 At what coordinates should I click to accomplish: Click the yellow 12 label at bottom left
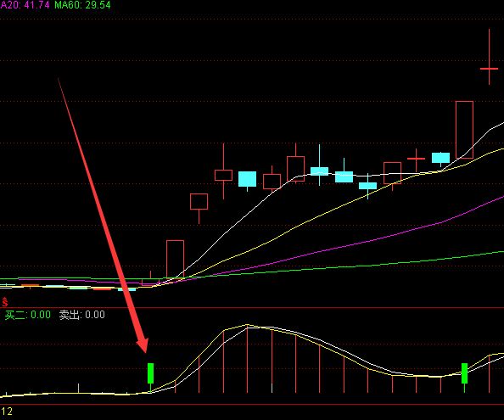pyautogui.click(x=7, y=411)
